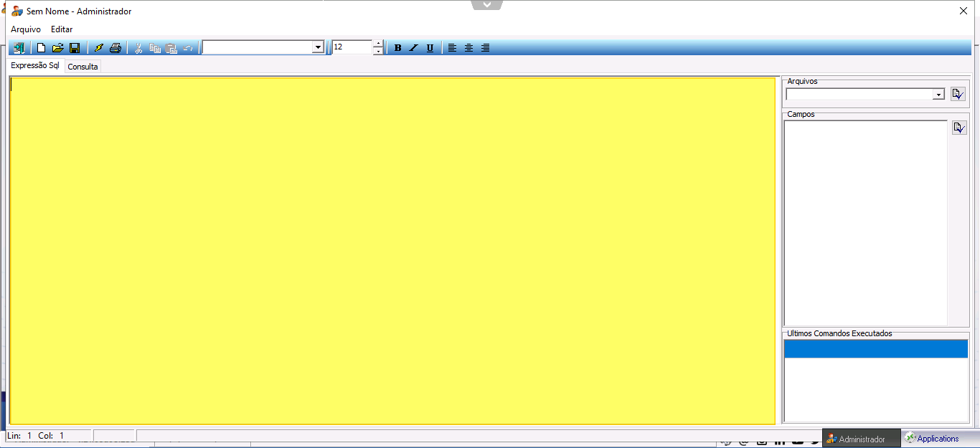Click the exit door icon in toolbar

pos(19,48)
